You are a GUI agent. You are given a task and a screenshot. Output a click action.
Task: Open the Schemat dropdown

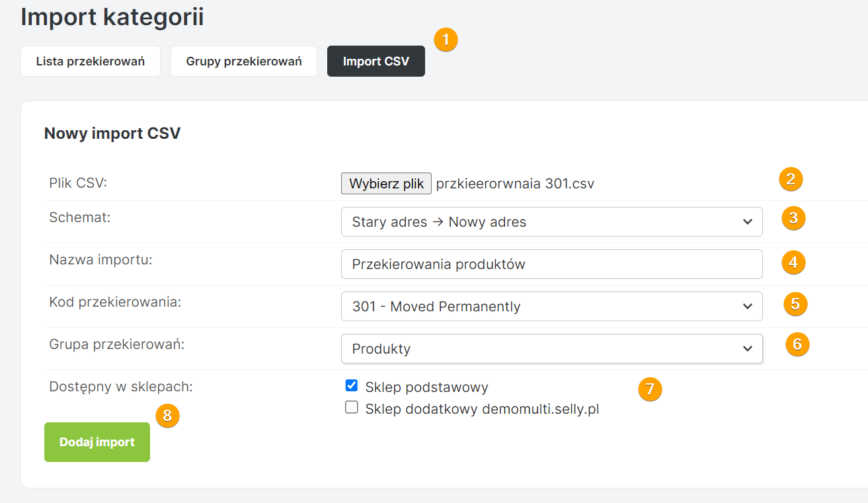[x=551, y=222]
